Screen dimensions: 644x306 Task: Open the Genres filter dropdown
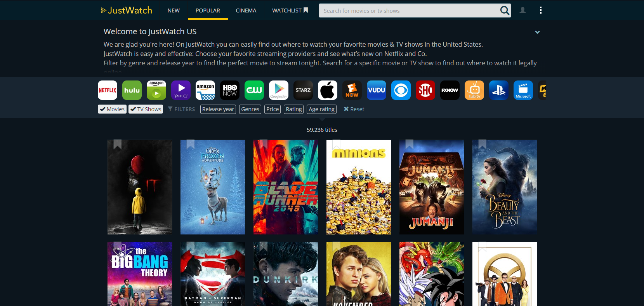250,109
